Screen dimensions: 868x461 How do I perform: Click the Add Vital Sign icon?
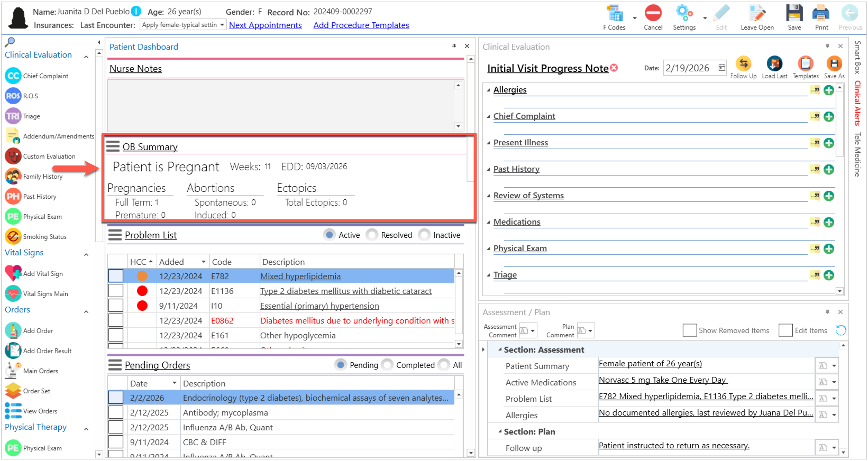13,273
